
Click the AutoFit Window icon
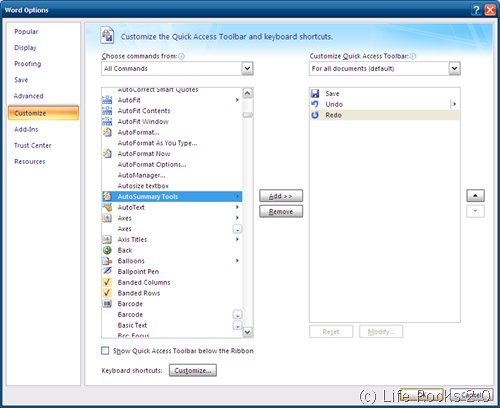[107, 121]
